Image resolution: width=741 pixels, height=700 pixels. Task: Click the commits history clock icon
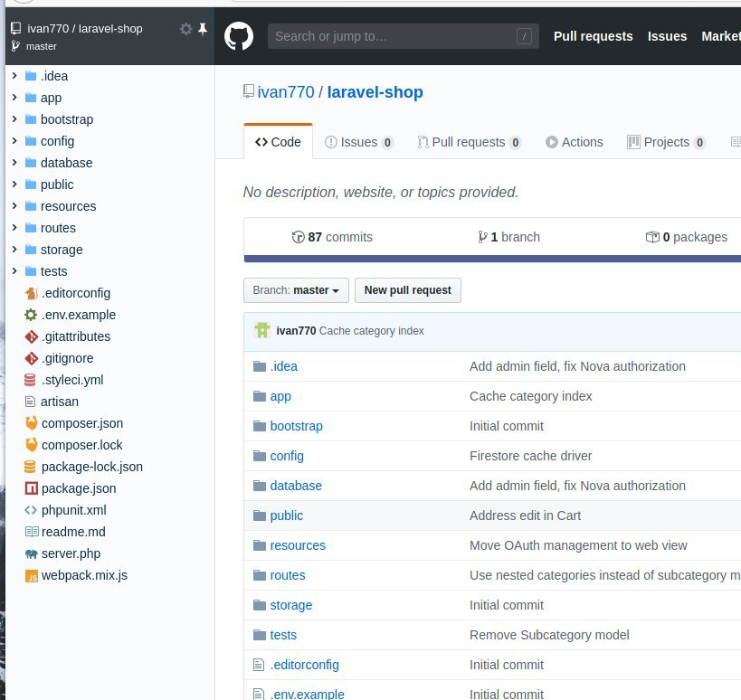pyautogui.click(x=299, y=237)
